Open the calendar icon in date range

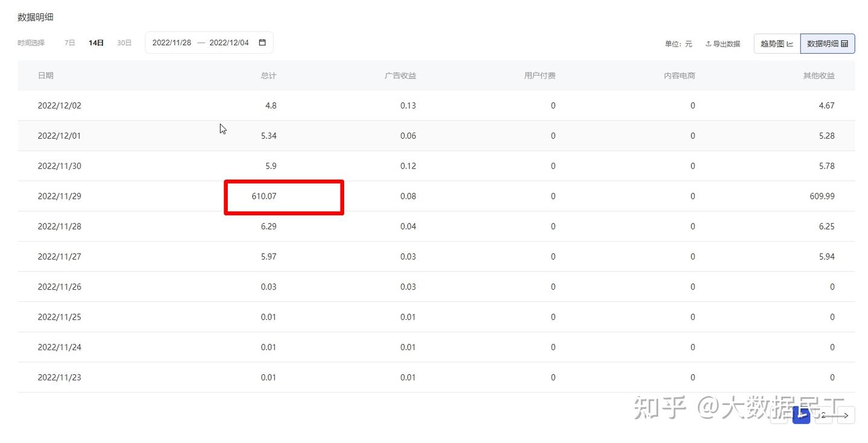pos(262,43)
